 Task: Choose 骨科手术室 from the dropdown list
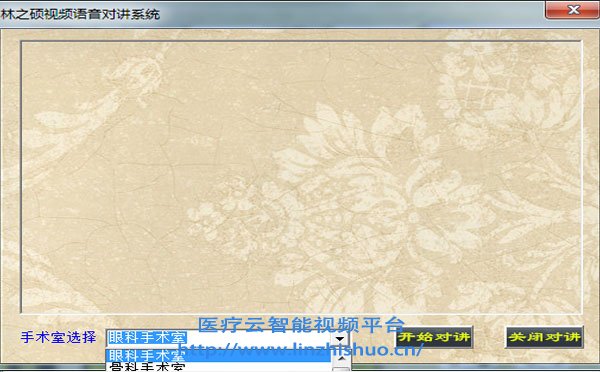(x=218, y=367)
